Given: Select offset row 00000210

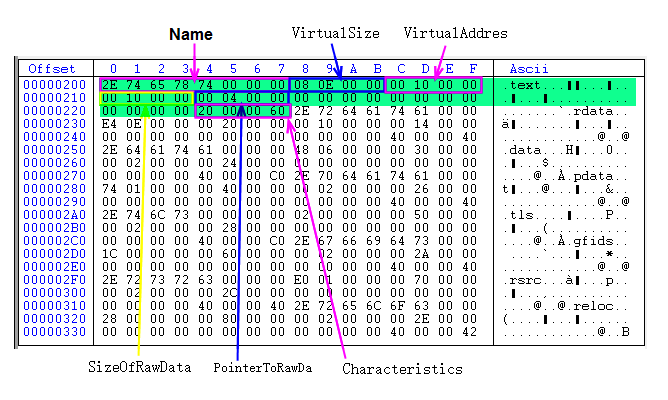Looking at the screenshot, I should [x=55, y=98].
